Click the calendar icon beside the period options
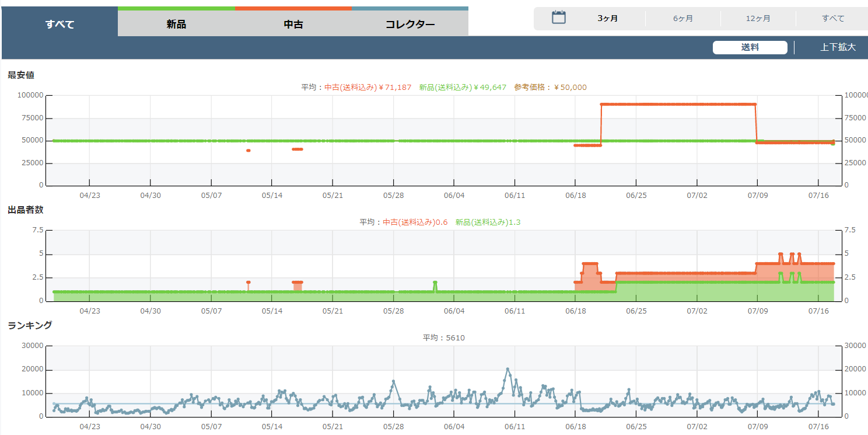The height and width of the screenshot is (435, 868). pos(559,18)
